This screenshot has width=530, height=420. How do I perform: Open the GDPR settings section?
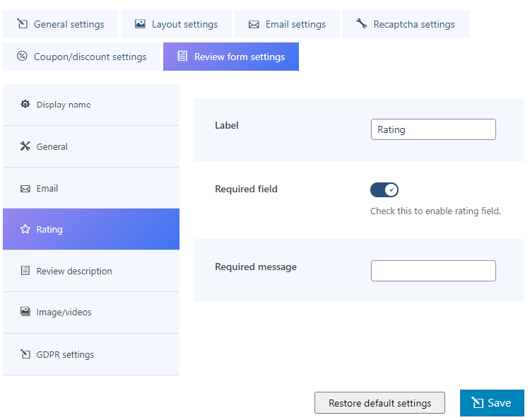click(x=91, y=354)
